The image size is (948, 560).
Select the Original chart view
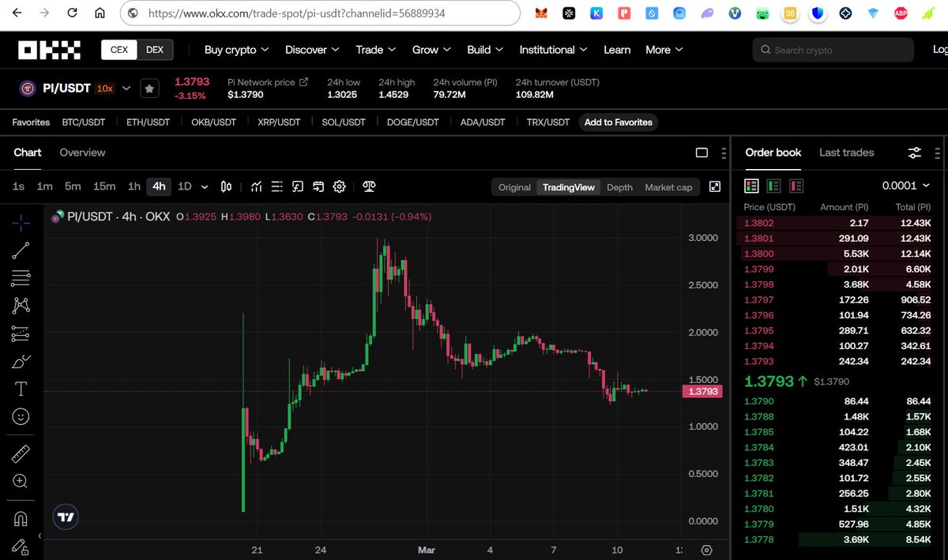514,187
